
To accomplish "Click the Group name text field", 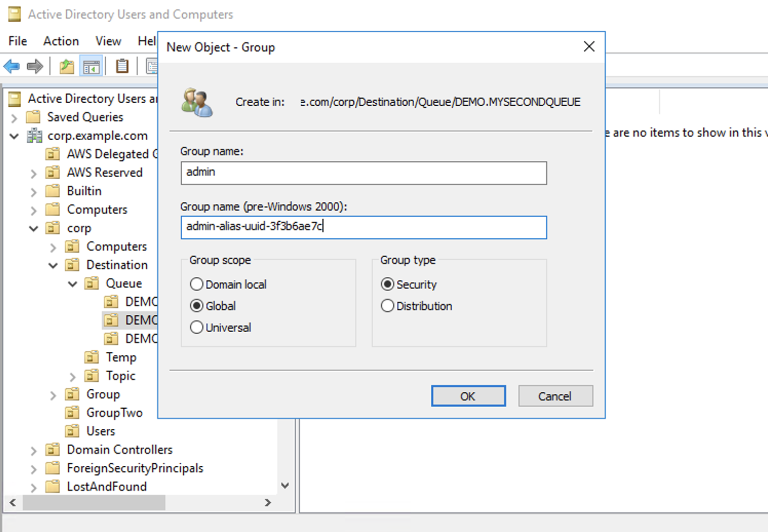I will click(363, 173).
